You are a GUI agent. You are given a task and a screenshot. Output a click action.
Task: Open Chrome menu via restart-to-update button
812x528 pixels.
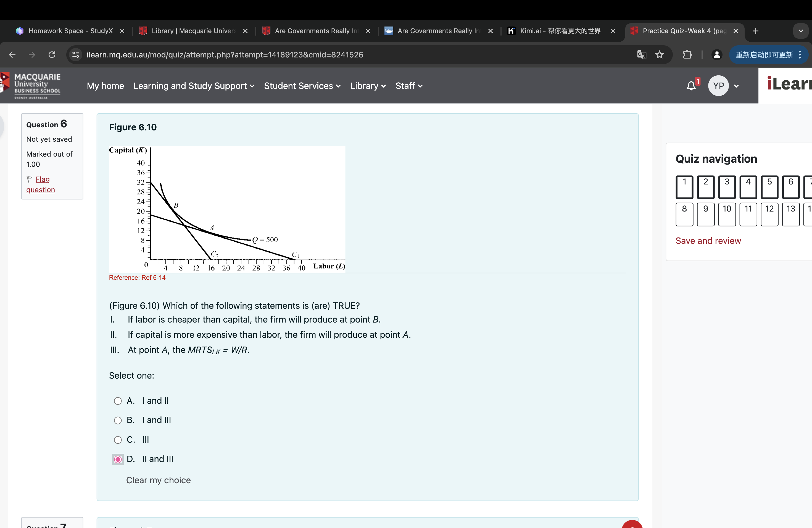click(x=769, y=55)
